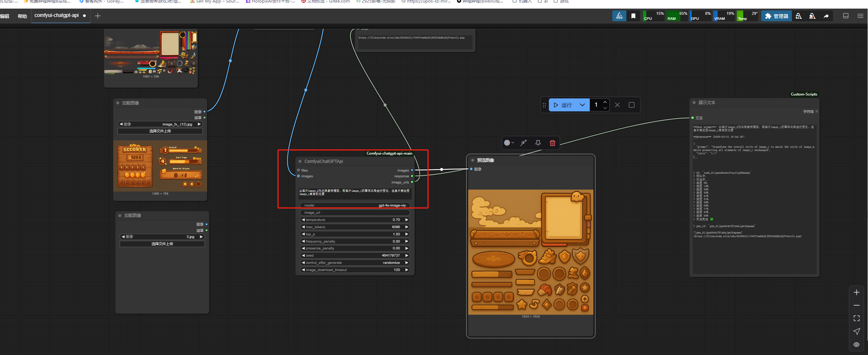Pin the selected node
This screenshot has width=868, height=355.
coord(538,143)
